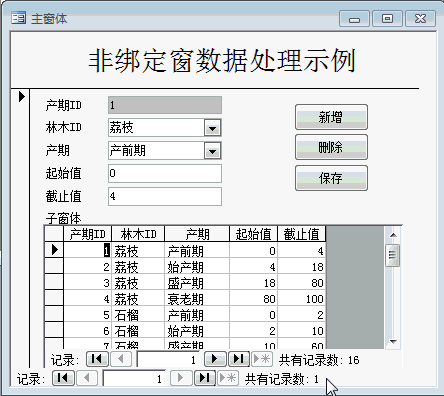
Task: Maximize the 主窗体 window
Action: (x=387, y=19)
